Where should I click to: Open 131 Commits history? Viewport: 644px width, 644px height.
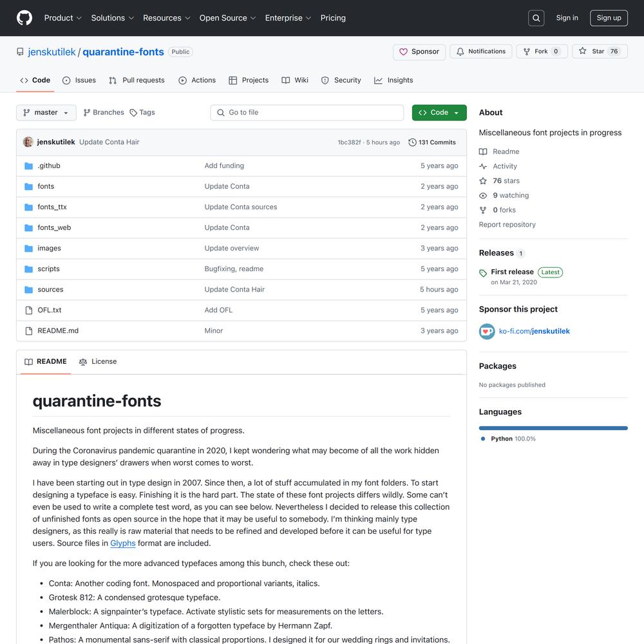coord(432,142)
